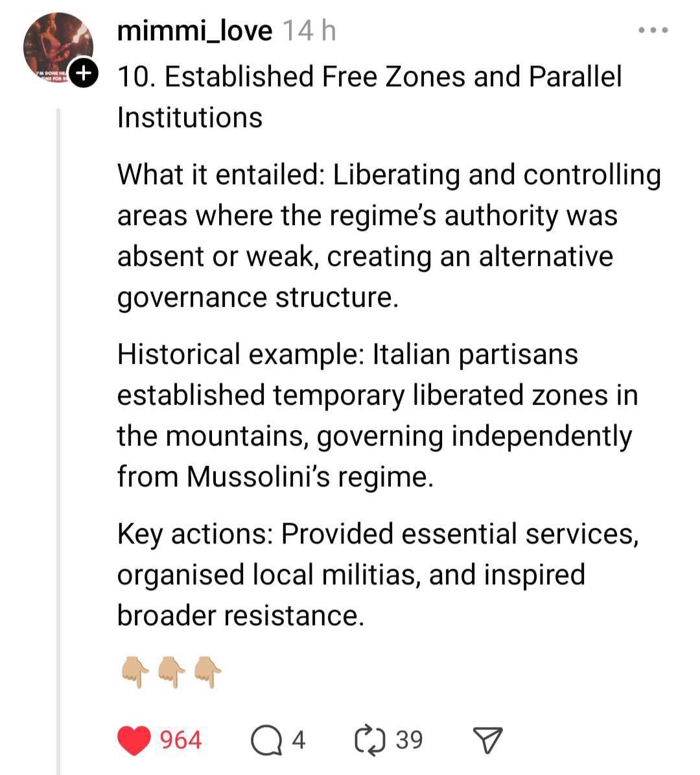Open mimmi_love's profile picture

(57, 45)
